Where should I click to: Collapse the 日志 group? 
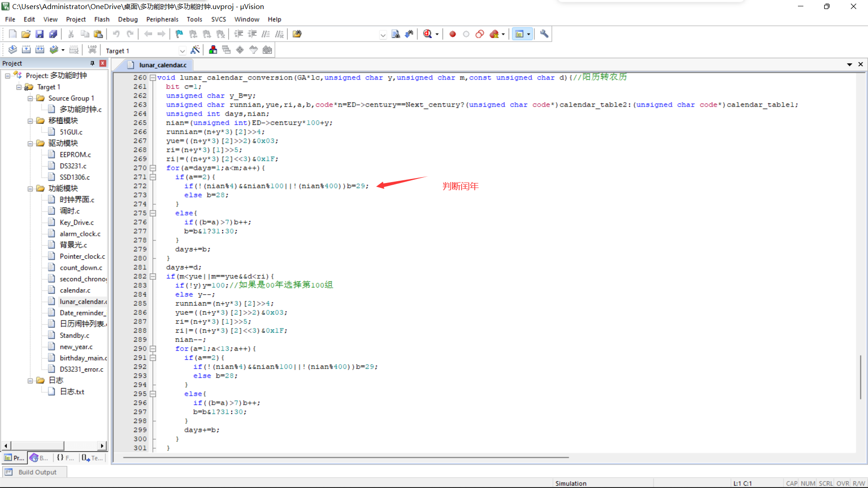pos(30,380)
